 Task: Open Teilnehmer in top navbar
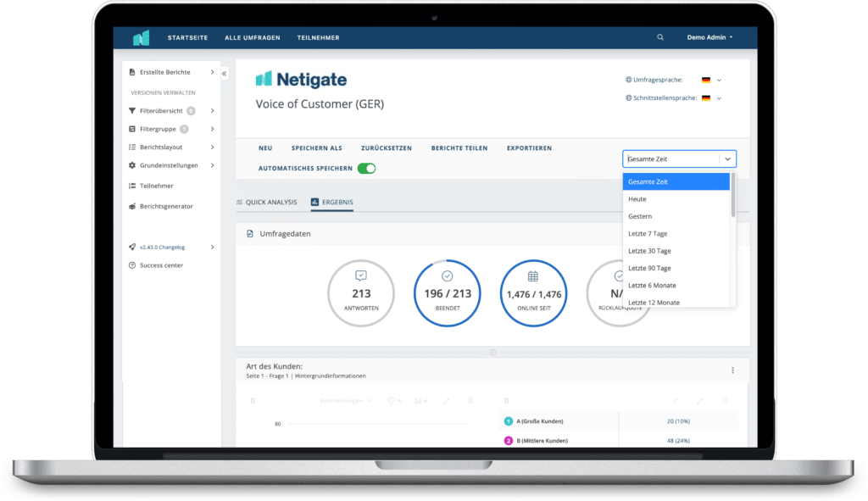(319, 37)
